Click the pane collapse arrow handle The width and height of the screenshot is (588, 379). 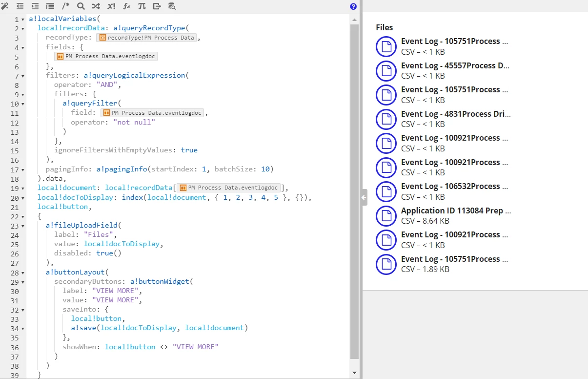364,197
